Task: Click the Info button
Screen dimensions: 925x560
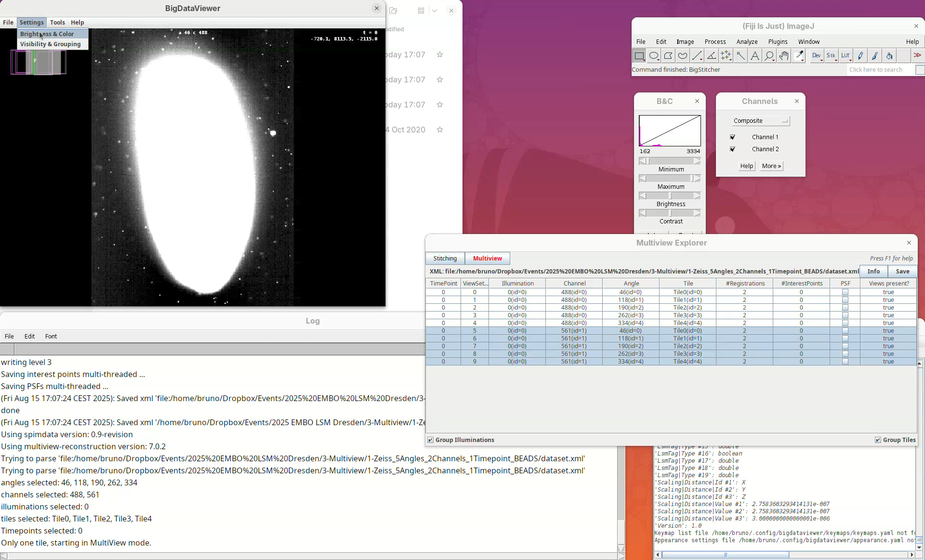Action: 873,271
